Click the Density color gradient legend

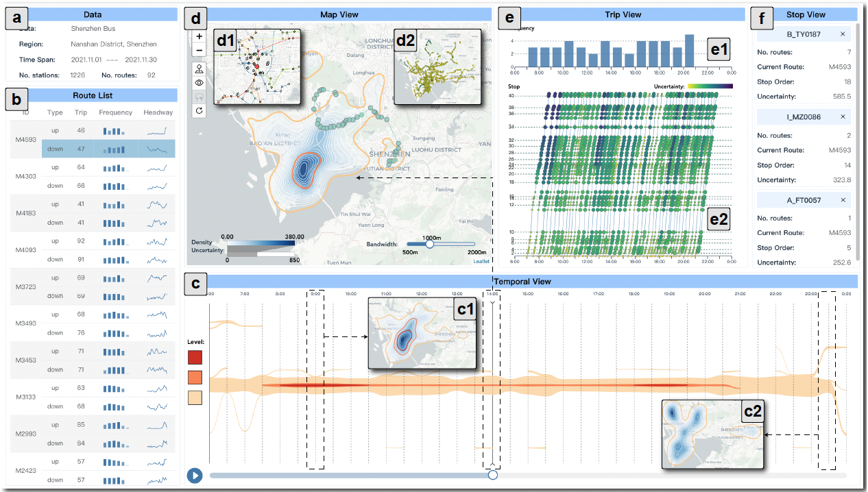pos(261,242)
